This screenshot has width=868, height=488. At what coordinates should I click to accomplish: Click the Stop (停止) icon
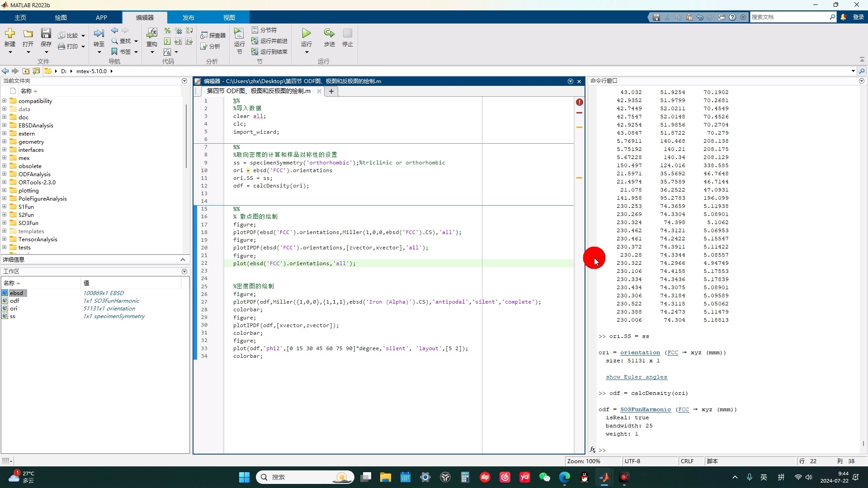click(x=347, y=33)
